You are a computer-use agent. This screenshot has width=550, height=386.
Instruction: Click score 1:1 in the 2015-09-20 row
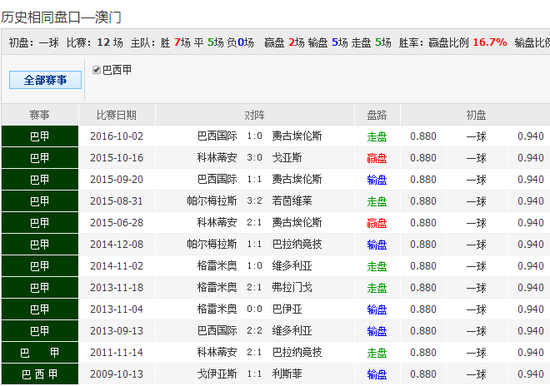[254, 179]
